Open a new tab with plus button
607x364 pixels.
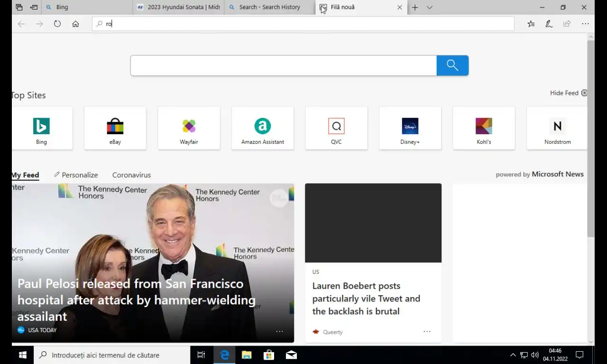click(x=415, y=7)
